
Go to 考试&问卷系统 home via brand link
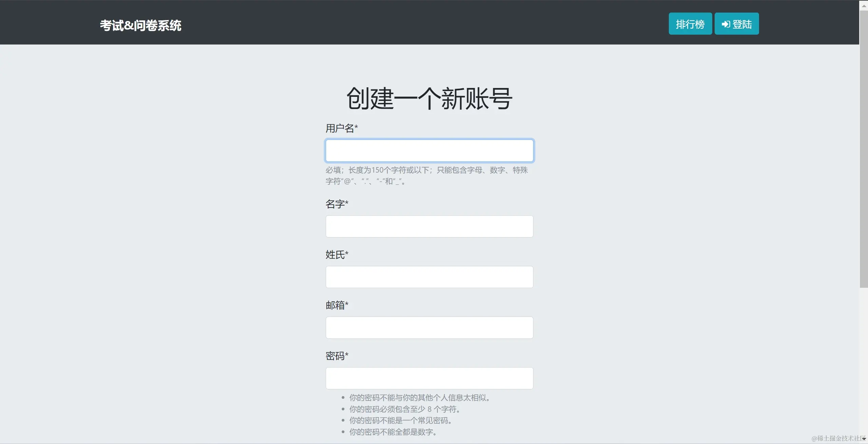coord(140,25)
